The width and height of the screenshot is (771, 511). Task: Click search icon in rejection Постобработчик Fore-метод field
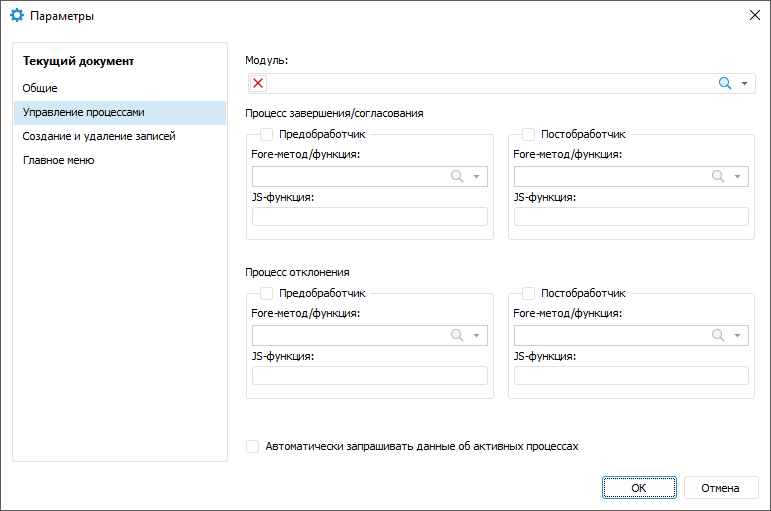click(718, 336)
